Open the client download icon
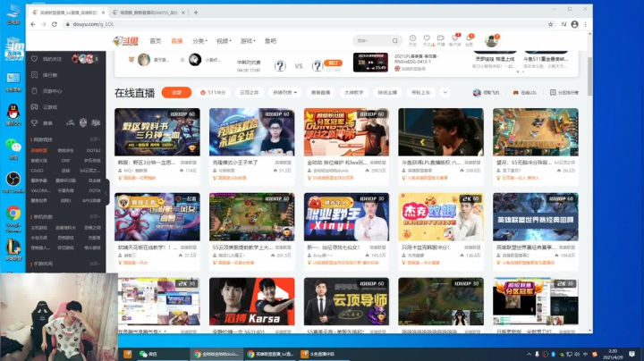This screenshot has height=361, width=644. [454, 40]
